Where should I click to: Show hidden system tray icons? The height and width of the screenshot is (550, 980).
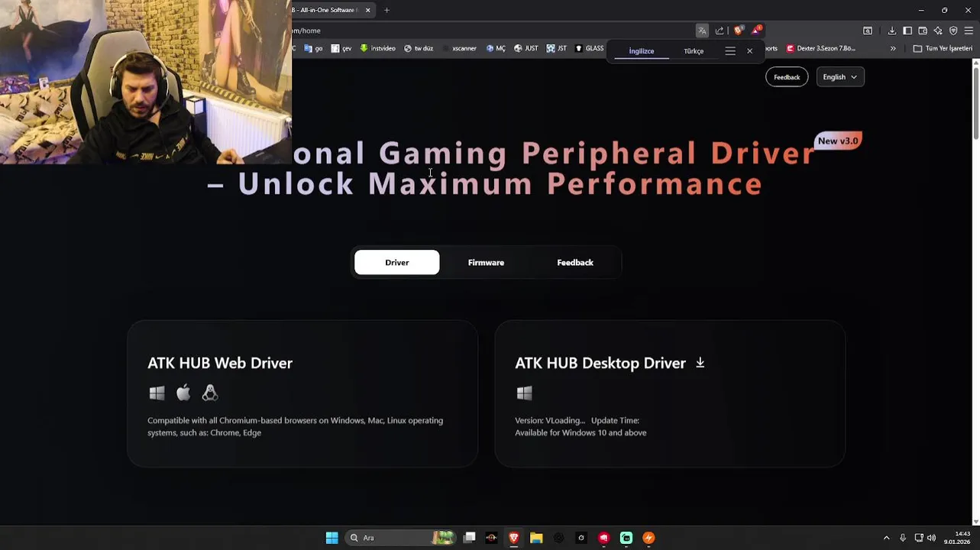click(x=886, y=538)
